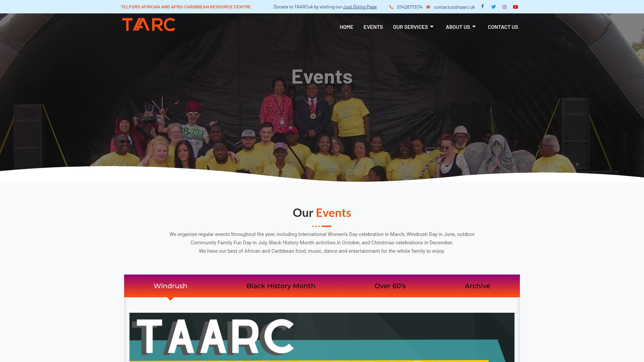Screen dimensions: 644x362
Task: Open the Contact Us menu item
Action: pos(503,27)
